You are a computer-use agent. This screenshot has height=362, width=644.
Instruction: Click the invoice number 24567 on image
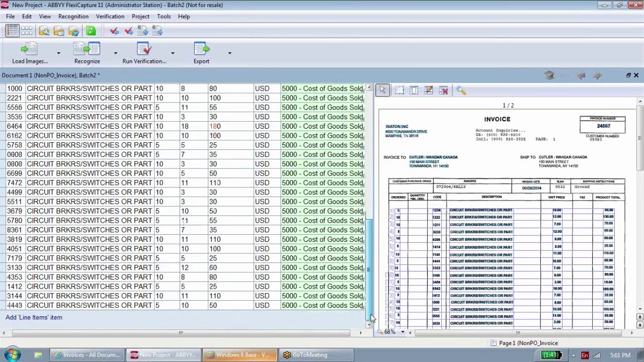pyautogui.click(x=603, y=126)
